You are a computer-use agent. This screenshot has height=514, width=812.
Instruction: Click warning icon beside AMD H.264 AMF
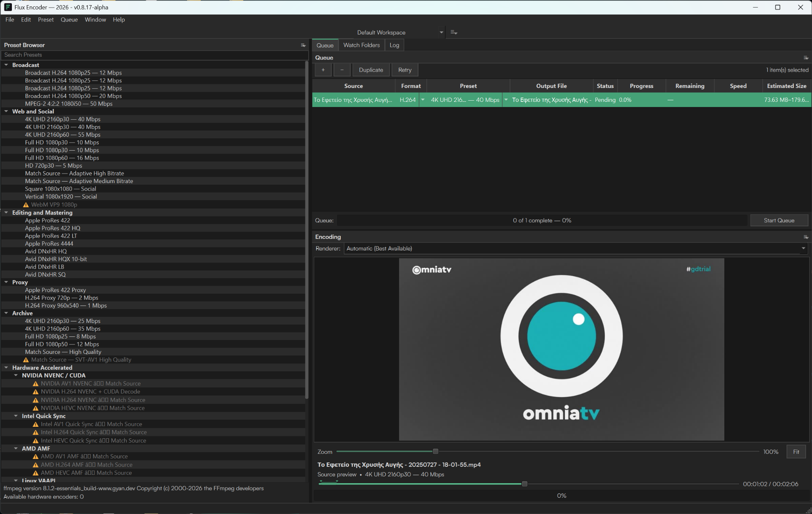coord(36,465)
